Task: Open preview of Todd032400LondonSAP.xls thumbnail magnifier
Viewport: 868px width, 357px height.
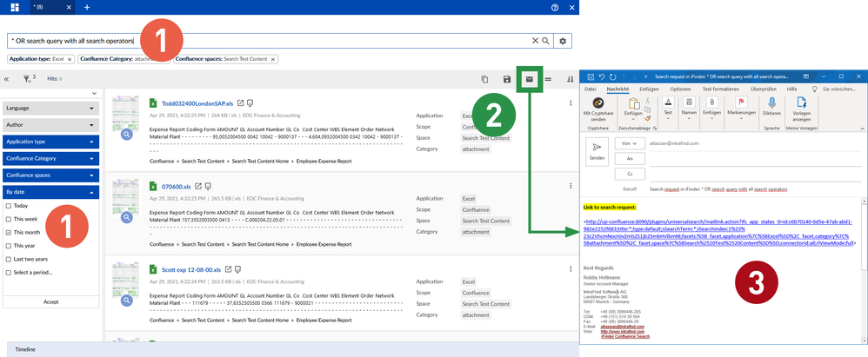Action: coord(127,135)
